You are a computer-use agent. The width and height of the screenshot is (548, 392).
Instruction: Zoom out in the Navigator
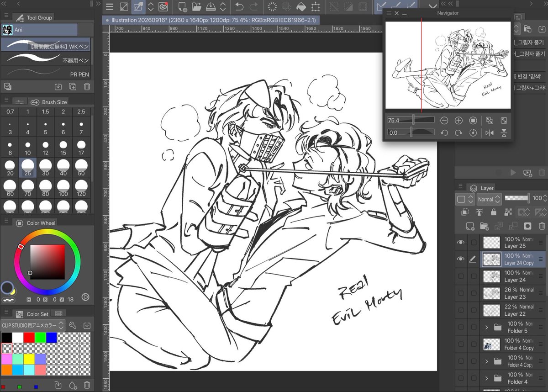pos(444,121)
